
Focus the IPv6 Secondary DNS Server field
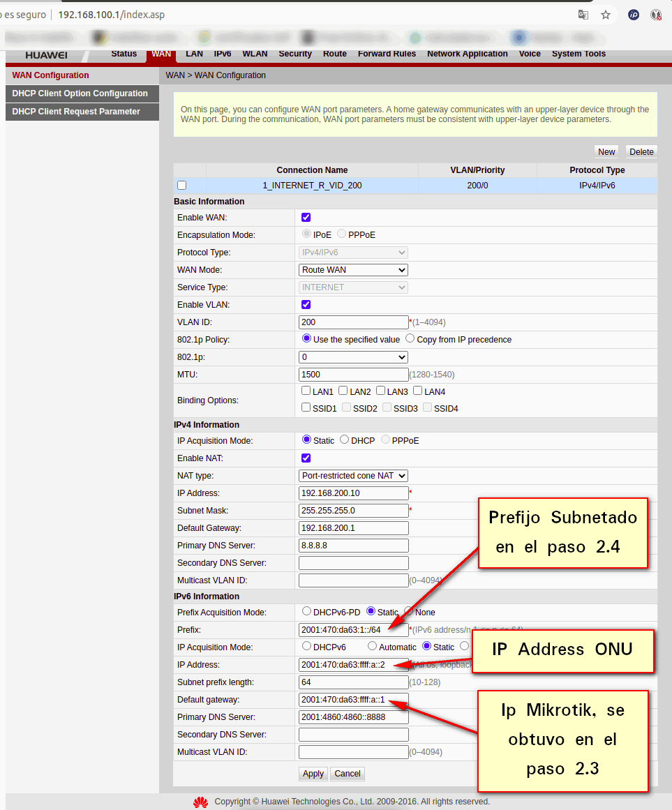(x=353, y=735)
